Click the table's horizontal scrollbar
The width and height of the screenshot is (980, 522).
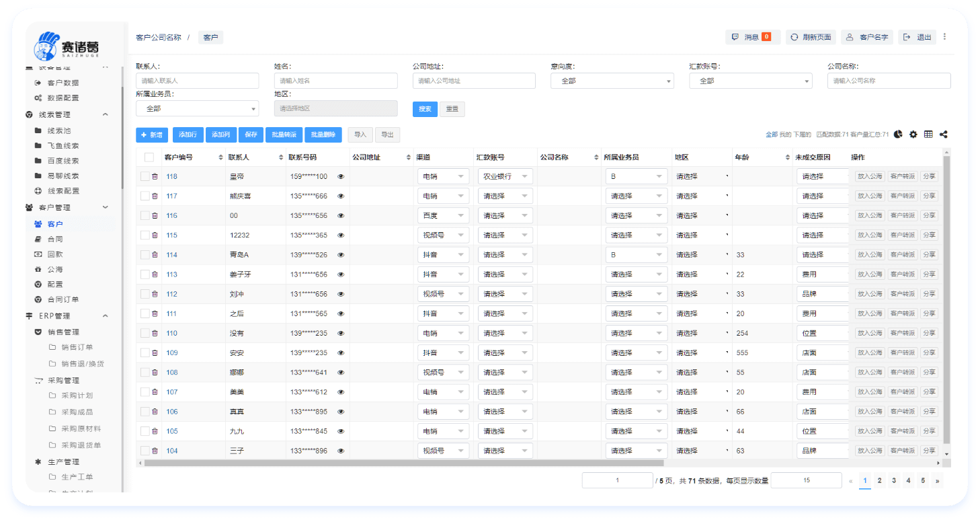pyautogui.click(x=403, y=463)
